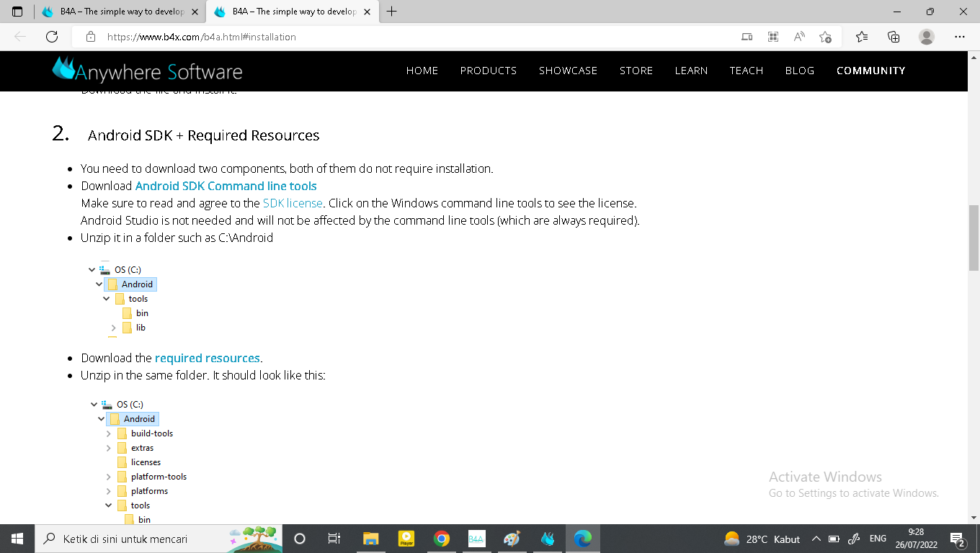Click the Anywhere Software logo
The width and height of the screenshot is (980, 553).
pyautogui.click(x=147, y=70)
